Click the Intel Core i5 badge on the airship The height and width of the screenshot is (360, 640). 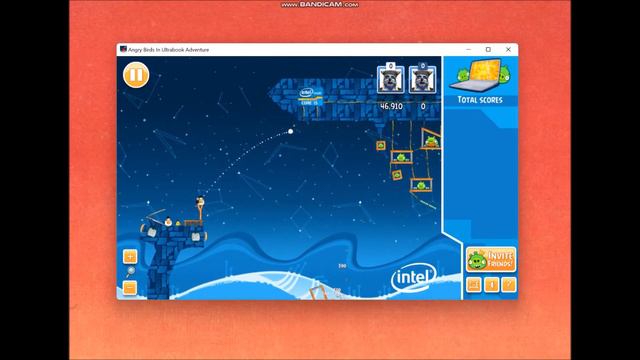click(x=310, y=97)
